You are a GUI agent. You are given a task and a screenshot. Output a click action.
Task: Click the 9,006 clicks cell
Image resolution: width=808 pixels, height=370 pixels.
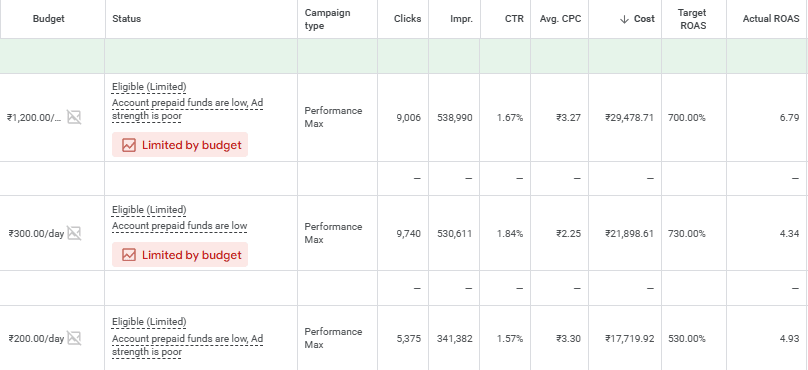[x=408, y=117]
